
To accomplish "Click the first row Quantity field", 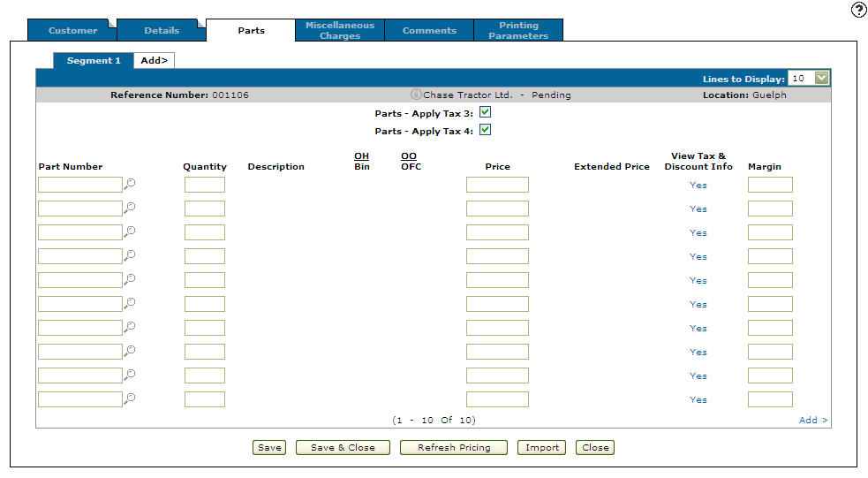I will pos(205,185).
